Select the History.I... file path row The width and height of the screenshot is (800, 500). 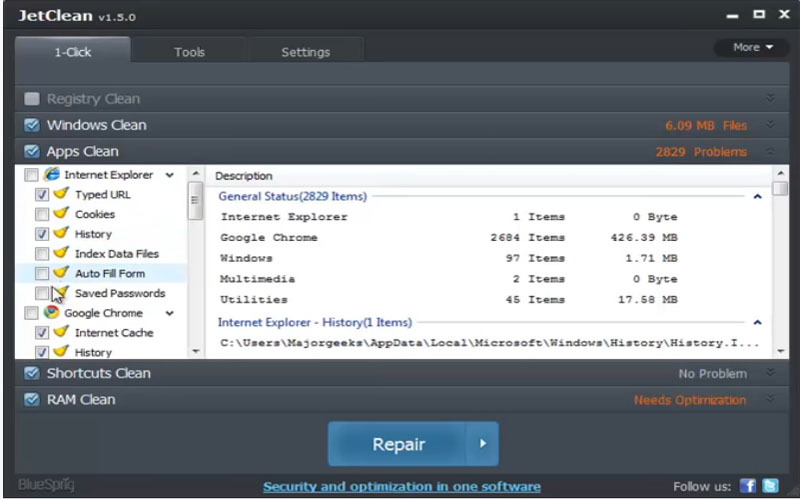click(x=490, y=343)
